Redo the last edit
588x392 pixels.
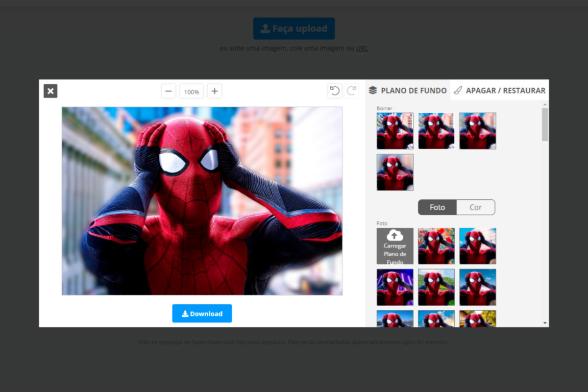coord(352,91)
